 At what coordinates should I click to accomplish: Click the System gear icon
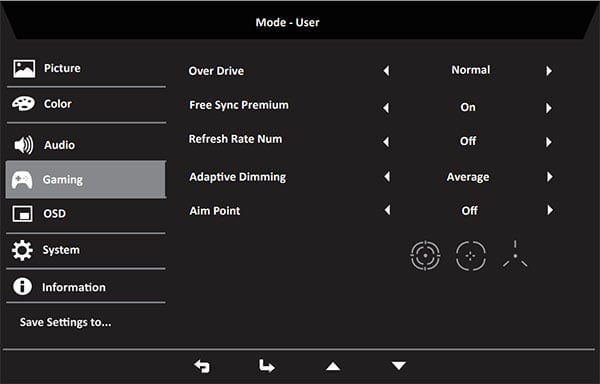point(22,250)
